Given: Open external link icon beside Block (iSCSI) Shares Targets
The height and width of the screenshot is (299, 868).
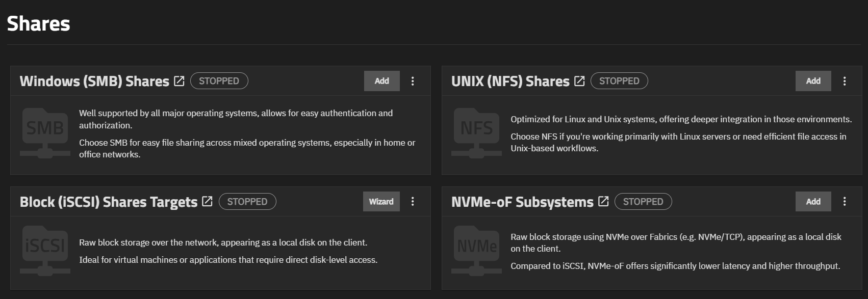Looking at the screenshot, I should point(207,202).
